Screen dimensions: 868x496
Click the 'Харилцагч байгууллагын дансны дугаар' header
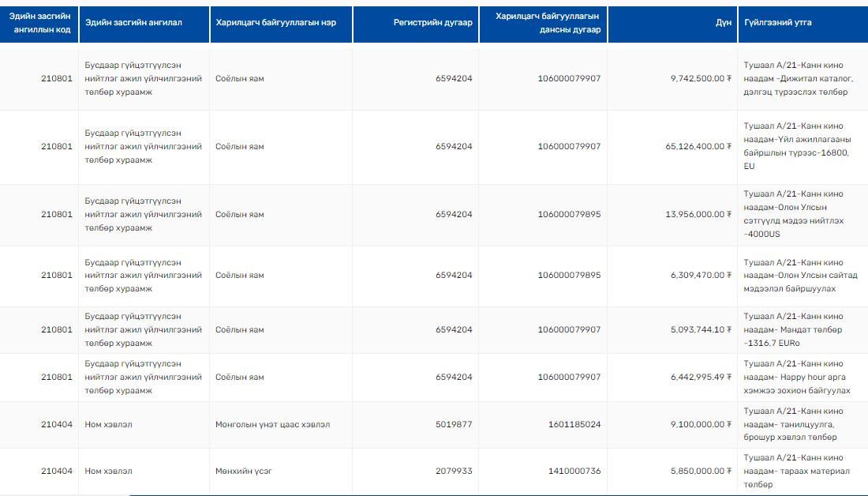548,23
